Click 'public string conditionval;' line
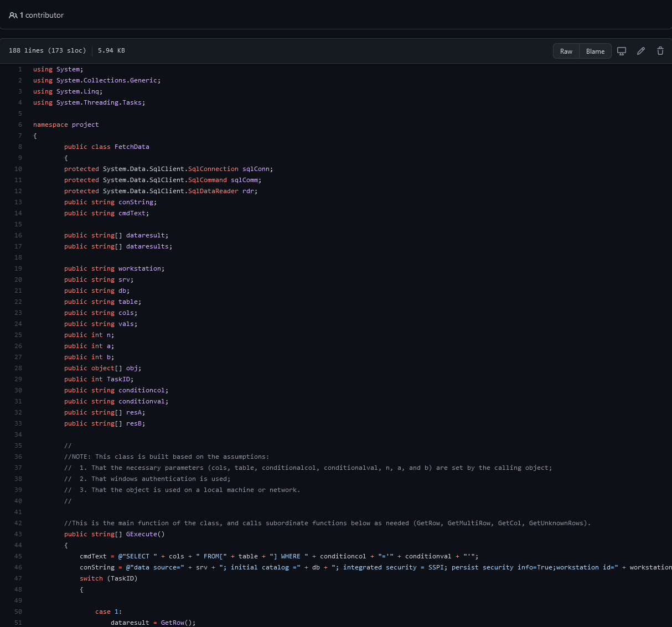 point(116,401)
